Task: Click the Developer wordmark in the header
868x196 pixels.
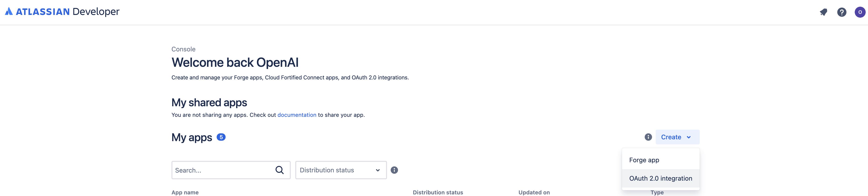Action: (96, 11)
